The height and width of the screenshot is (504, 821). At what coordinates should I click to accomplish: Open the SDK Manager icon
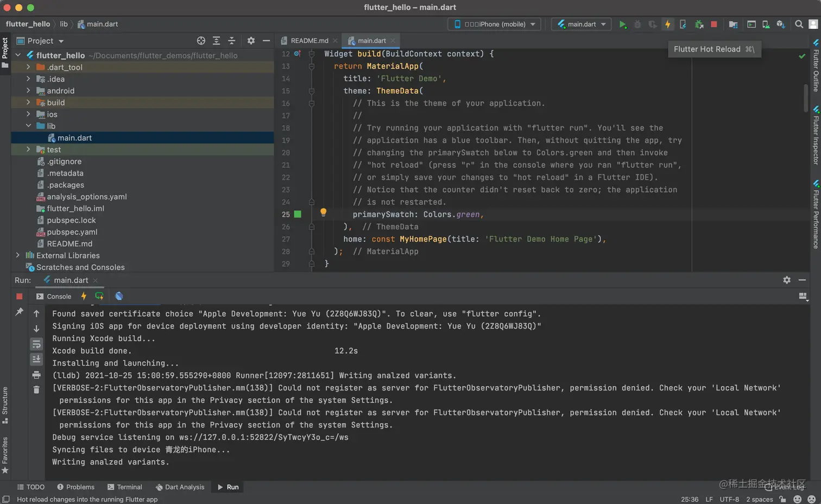point(781,24)
